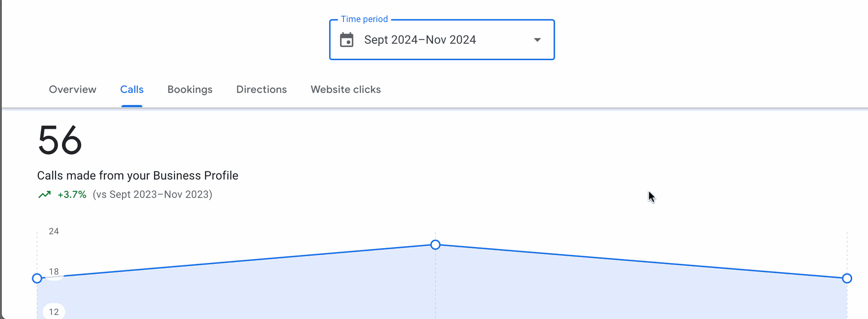Click the peak middle data point
Image resolution: width=868 pixels, height=319 pixels.
point(435,245)
